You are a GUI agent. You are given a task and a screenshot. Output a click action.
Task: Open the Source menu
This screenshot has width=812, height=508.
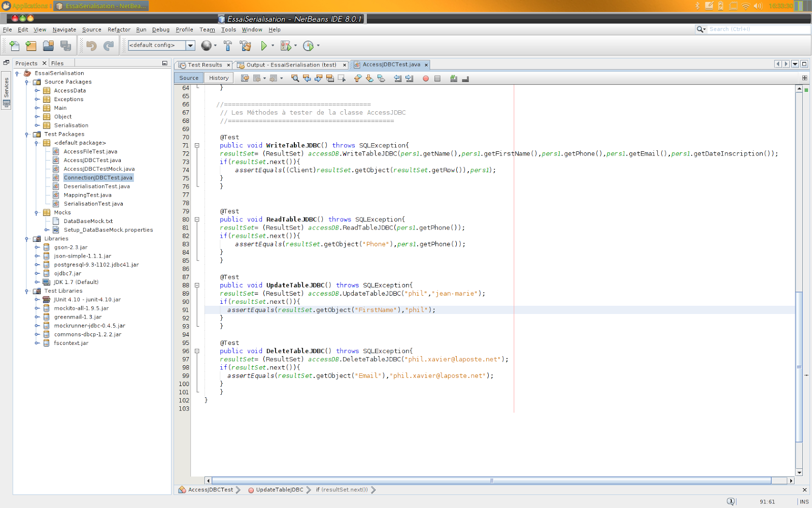pyautogui.click(x=92, y=29)
